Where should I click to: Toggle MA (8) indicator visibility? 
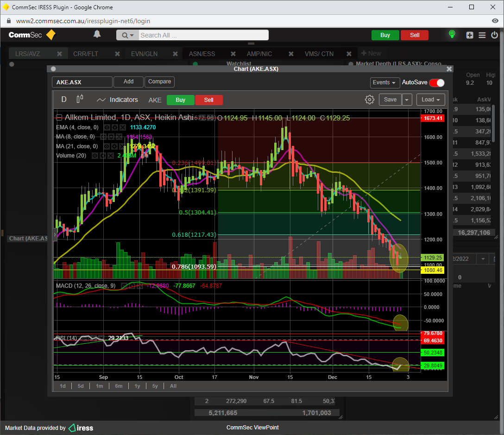click(x=103, y=137)
